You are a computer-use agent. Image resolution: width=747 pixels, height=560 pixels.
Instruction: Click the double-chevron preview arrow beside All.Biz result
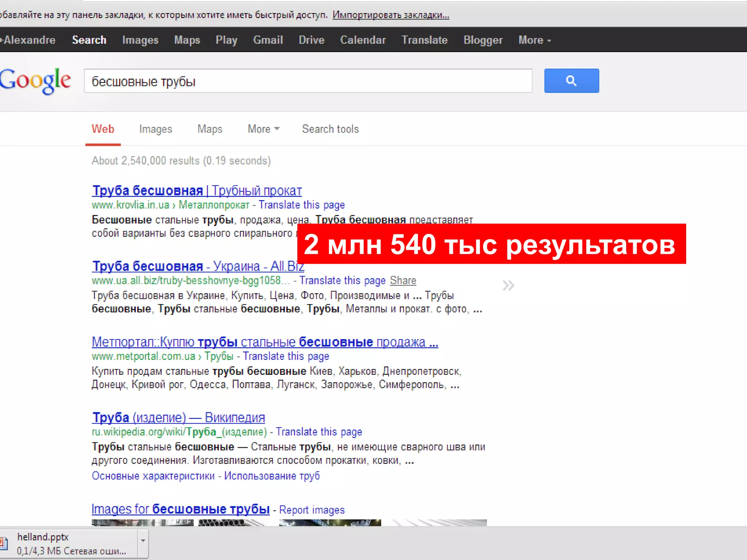[x=508, y=285]
